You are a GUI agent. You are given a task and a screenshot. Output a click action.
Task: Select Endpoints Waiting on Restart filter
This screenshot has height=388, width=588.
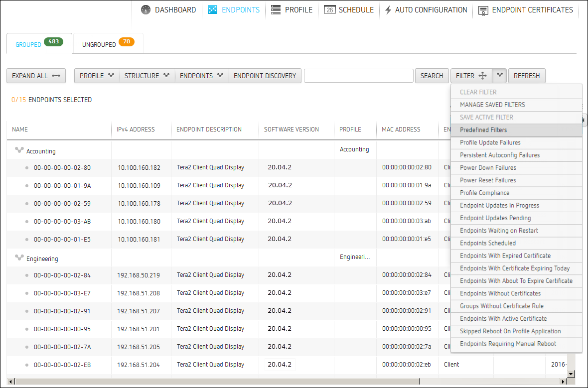coord(516,231)
